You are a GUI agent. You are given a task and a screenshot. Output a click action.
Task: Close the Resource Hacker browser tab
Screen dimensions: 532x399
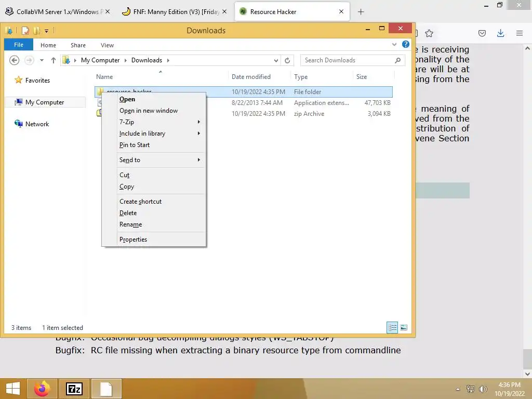341,11
